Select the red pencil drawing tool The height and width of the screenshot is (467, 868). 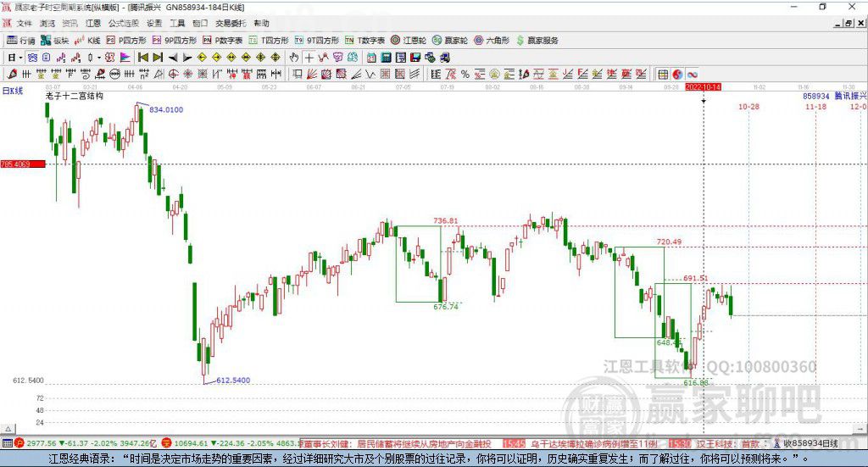coord(12,74)
